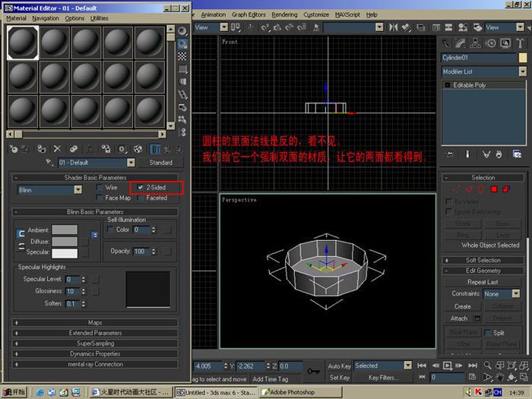
Task: Toggle checkered Background icon in Material Editor
Action: coord(182,56)
